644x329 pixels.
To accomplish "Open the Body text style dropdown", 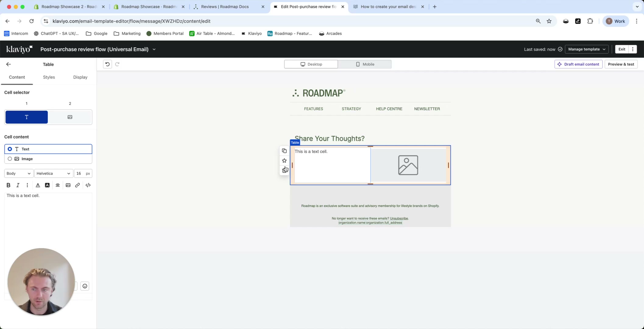I will tap(18, 173).
